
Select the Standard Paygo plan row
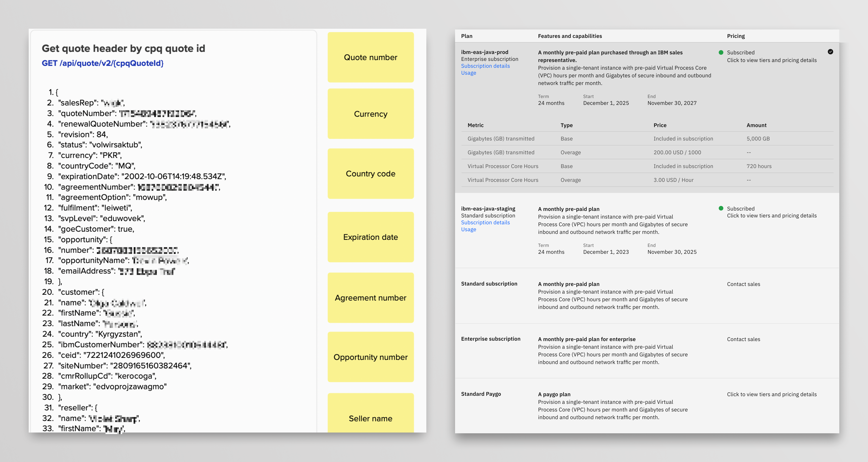coord(481,394)
